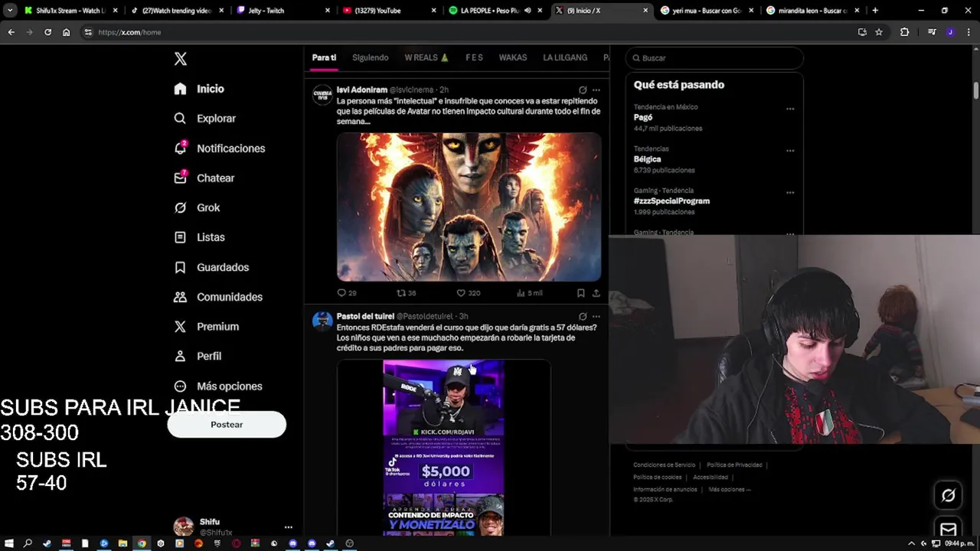The height and width of the screenshot is (551, 980).
Task: Open Chatear messages
Action: [204, 178]
